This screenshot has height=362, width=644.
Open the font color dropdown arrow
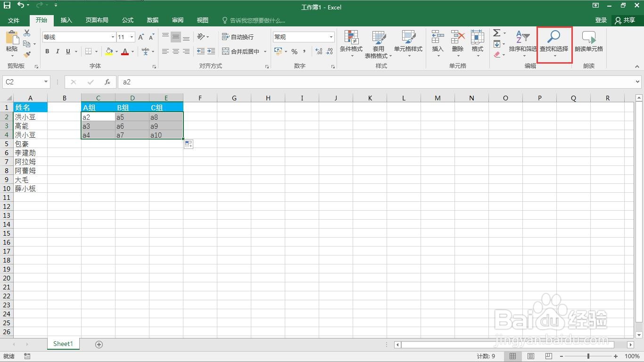click(132, 51)
